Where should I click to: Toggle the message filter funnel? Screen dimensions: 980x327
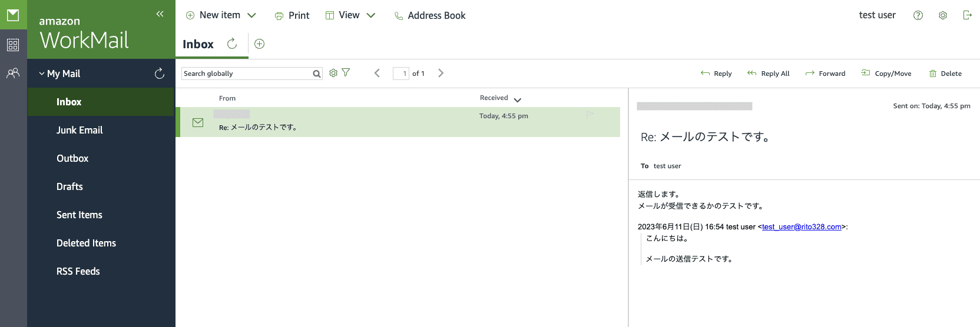pos(346,73)
